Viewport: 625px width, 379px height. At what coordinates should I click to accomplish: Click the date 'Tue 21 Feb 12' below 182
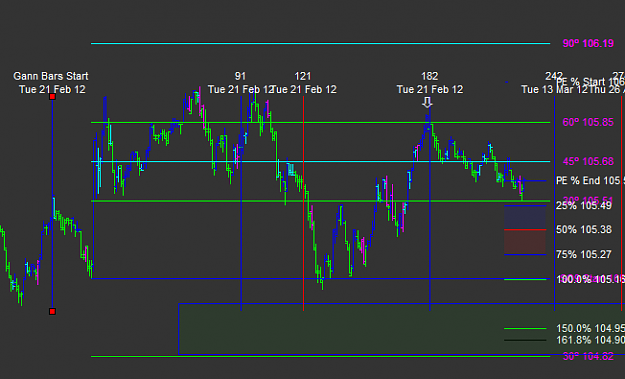tap(430, 89)
